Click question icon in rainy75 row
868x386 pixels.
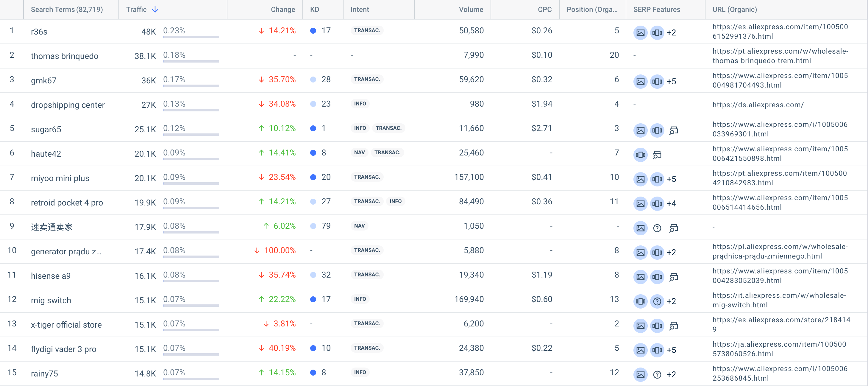[657, 375]
